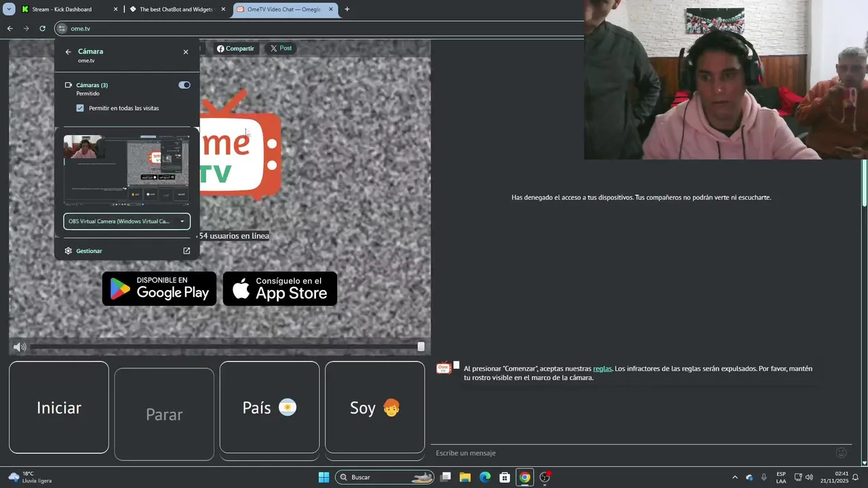Click the OmeTV avatar in chat message
The image size is (868, 488).
pos(443,368)
